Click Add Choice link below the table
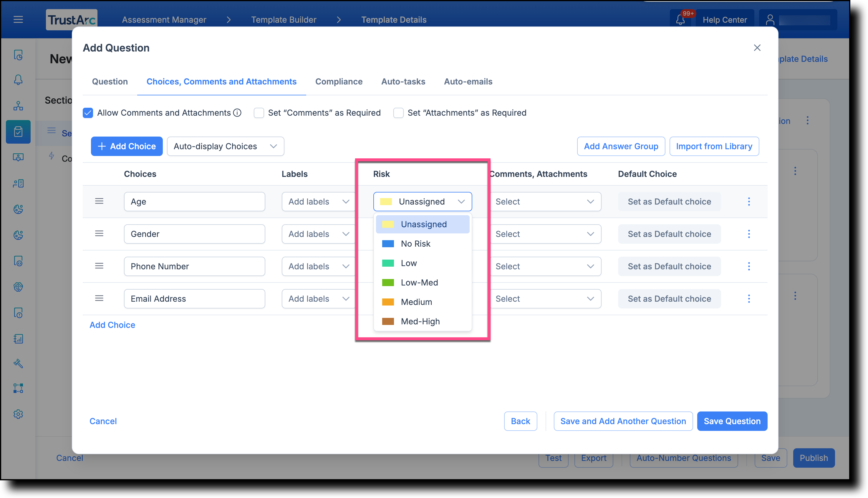This screenshot has width=868, height=498. coord(112,325)
